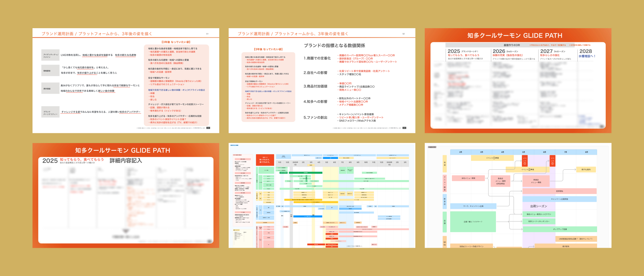The image size is (644, 276).
Task: Click the 2025 ブランドローンチ！ column heading
Action: pyautogui.click(x=463, y=51)
